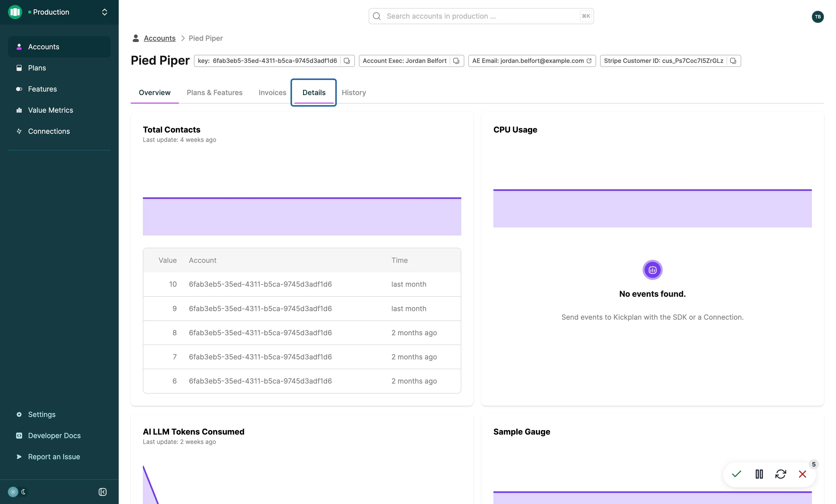The height and width of the screenshot is (504, 836).
Task: Click the green checkmark in floating toolbar
Action: coord(737,474)
